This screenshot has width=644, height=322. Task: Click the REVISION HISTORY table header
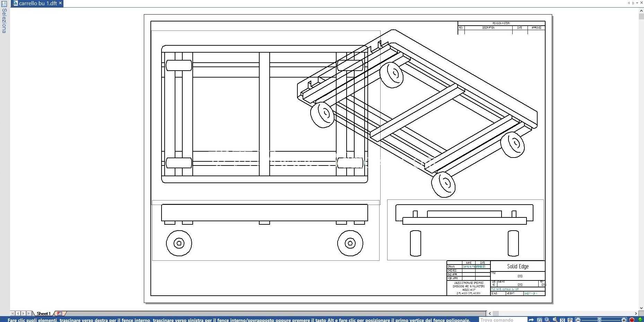coord(501,23)
